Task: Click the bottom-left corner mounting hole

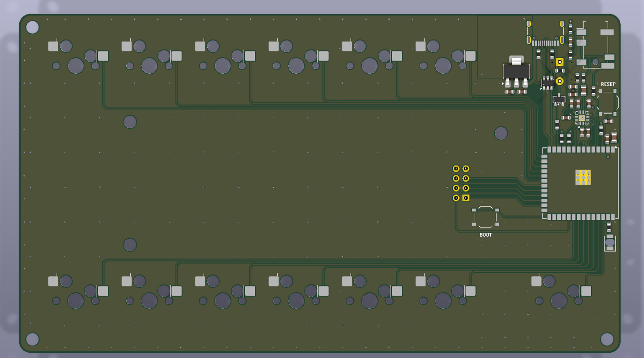Action: 32,339
